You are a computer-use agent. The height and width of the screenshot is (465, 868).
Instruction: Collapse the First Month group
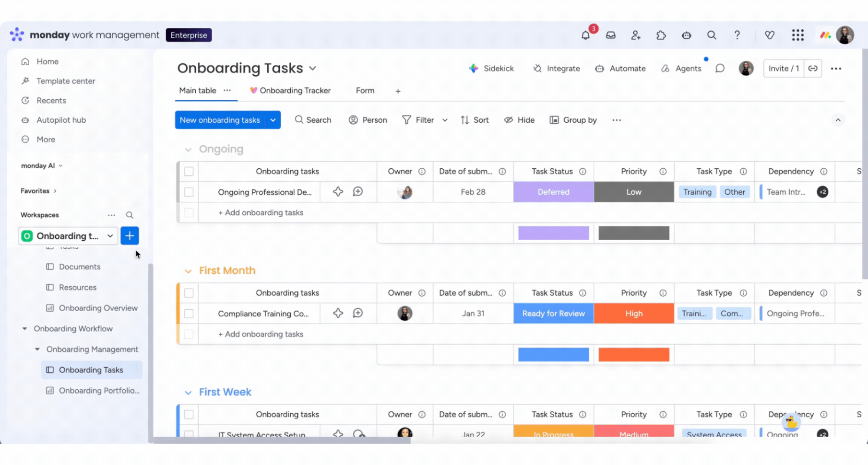tap(188, 271)
